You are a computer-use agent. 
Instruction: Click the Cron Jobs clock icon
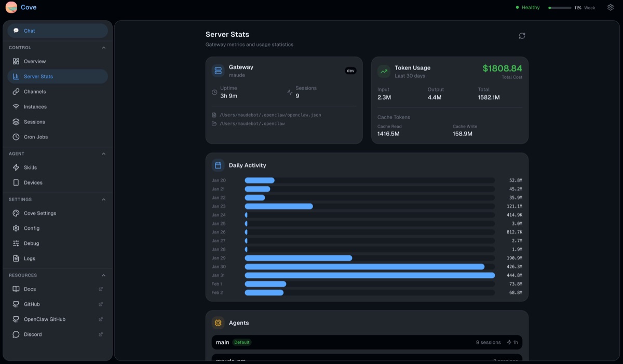click(16, 137)
